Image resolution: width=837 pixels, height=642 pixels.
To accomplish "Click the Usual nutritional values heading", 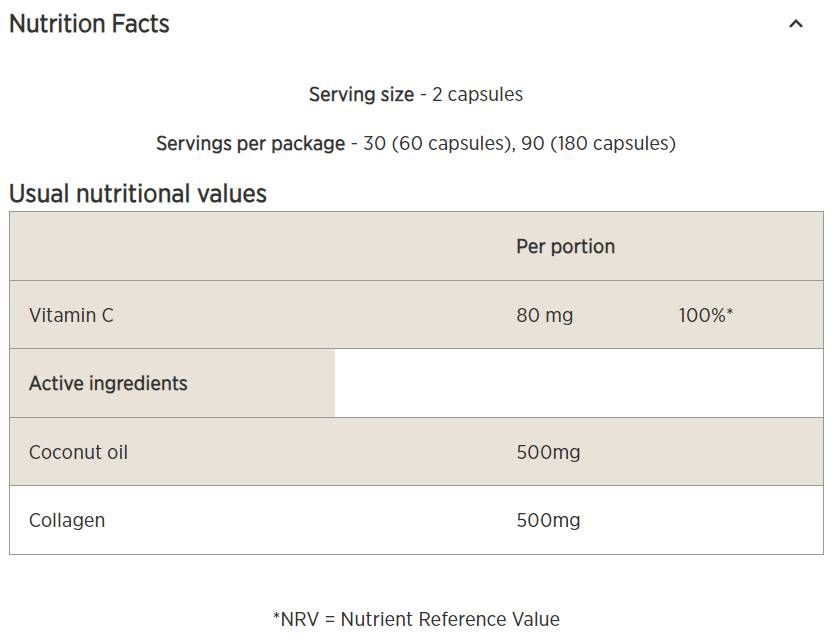I will tap(136, 193).
